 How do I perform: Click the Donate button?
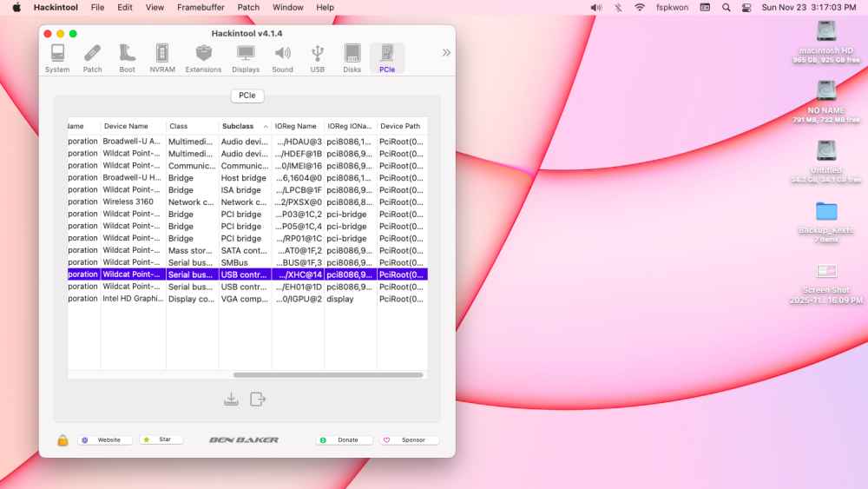pyautogui.click(x=344, y=439)
